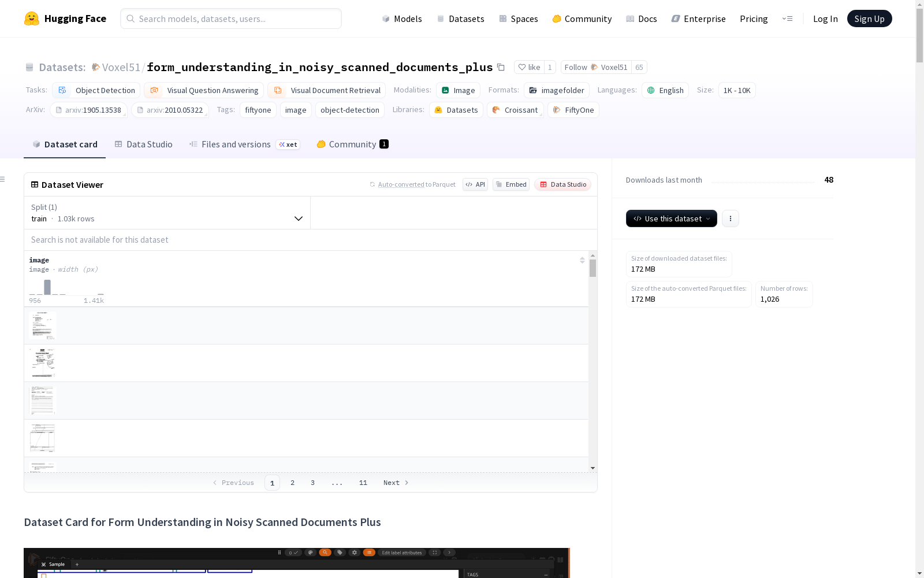Viewport: 924px width, 578px height.
Task: Click the Hugging Face logo
Action: tap(65, 18)
